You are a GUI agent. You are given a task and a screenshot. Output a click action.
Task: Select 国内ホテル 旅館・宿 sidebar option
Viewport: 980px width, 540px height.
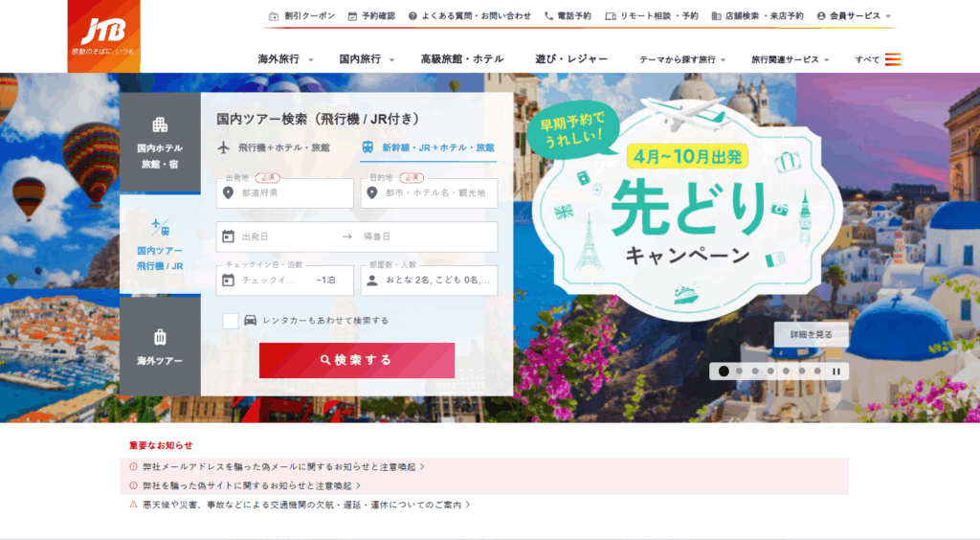[160, 143]
